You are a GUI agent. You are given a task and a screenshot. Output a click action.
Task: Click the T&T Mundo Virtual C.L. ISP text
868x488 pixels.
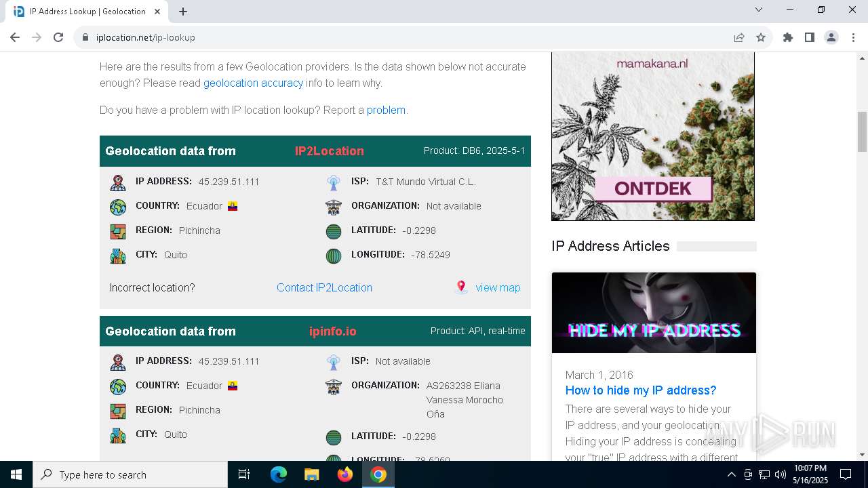[426, 182]
